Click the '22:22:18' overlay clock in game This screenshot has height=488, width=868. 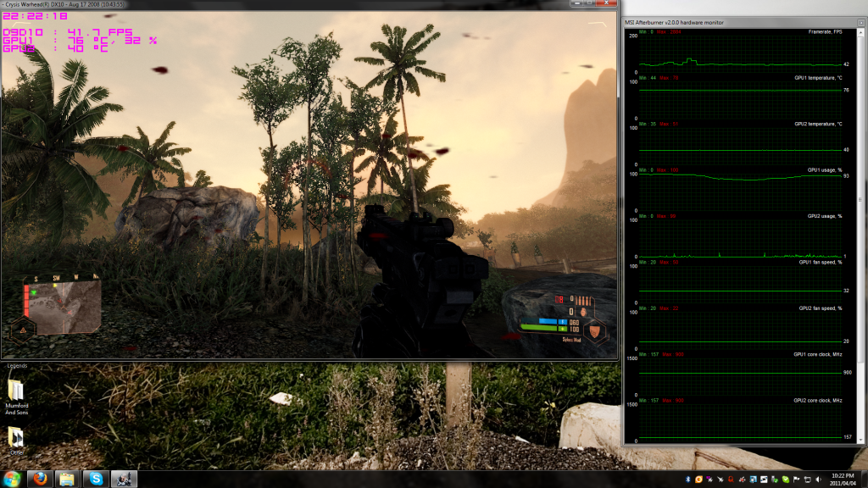pyautogui.click(x=35, y=17)
